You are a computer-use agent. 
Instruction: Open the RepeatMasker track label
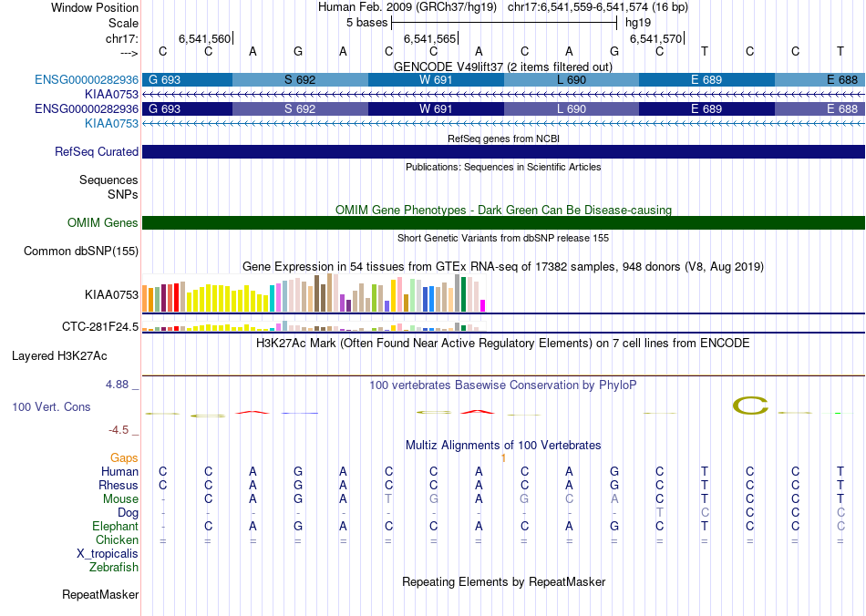click(100, 594)
